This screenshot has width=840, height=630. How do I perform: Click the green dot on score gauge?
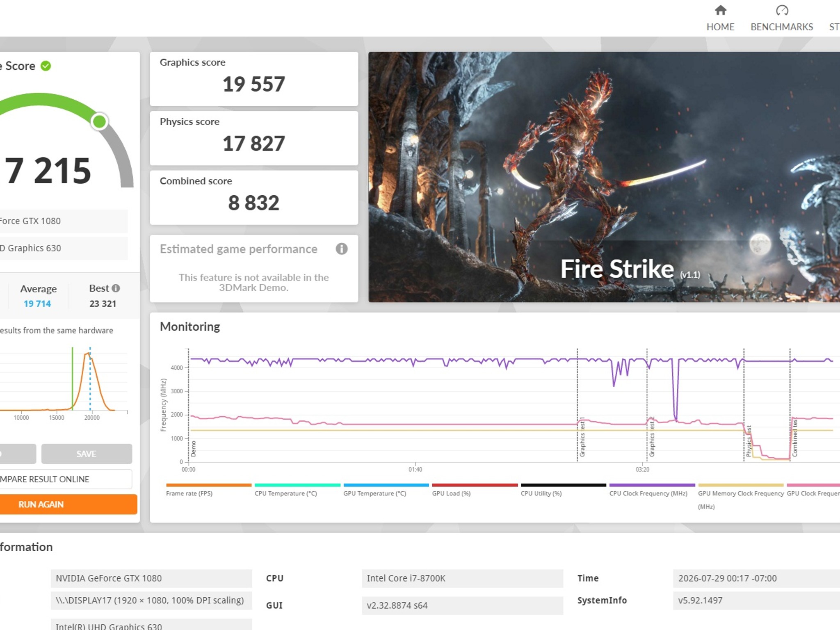tap(99, 121)
